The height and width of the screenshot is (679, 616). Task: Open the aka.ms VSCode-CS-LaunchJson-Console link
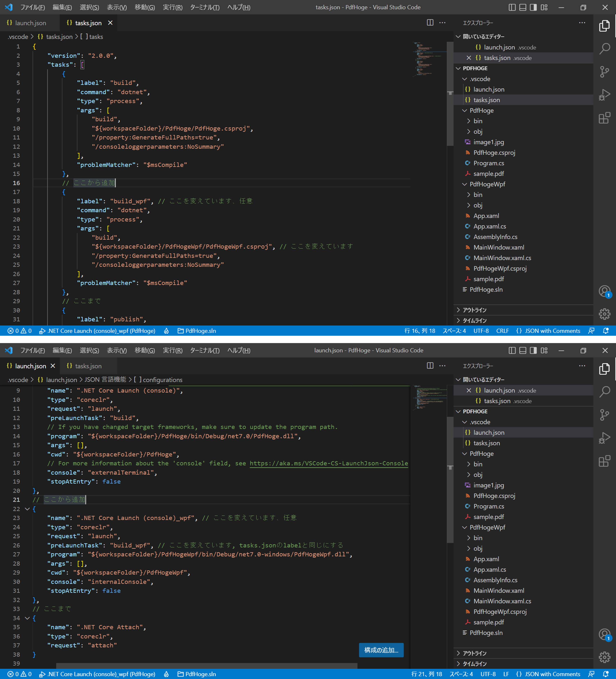(328, 463)
